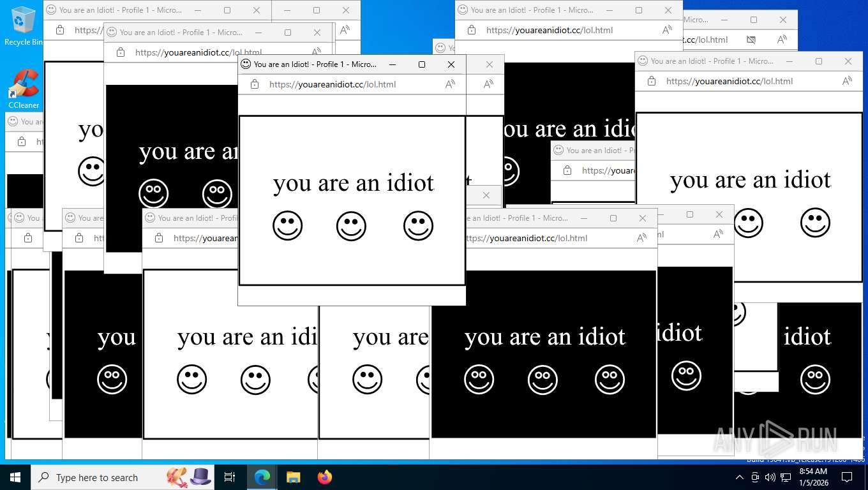Open the Windows Start menu
Image resolution: width=868 pixels, height=490 pixels.
[x=15, y=477]
